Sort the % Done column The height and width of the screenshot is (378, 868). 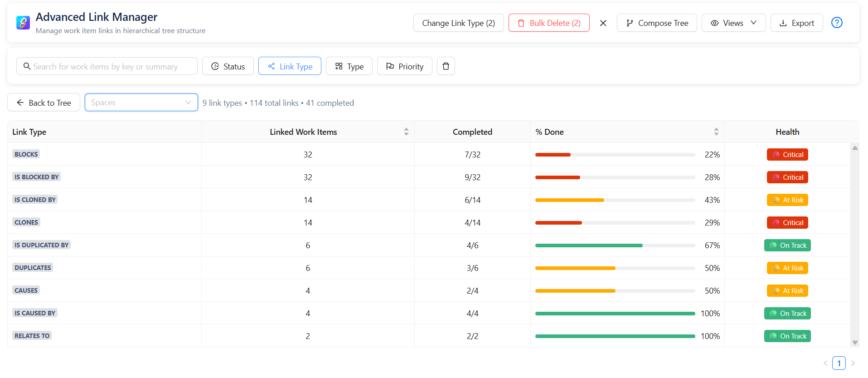click(716, 132)
